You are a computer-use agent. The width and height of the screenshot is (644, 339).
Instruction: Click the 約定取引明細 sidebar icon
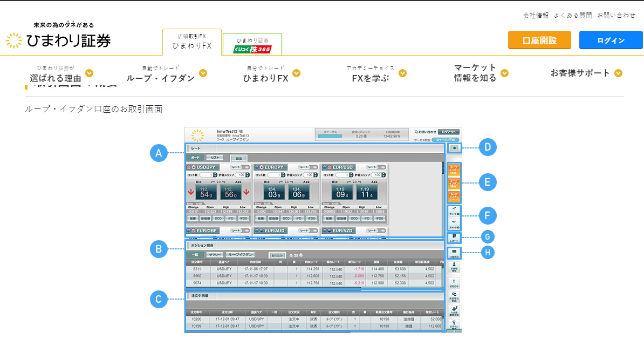454,297
